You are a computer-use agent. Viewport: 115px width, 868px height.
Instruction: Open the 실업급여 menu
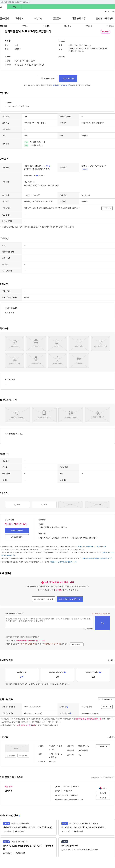(57, 19)
